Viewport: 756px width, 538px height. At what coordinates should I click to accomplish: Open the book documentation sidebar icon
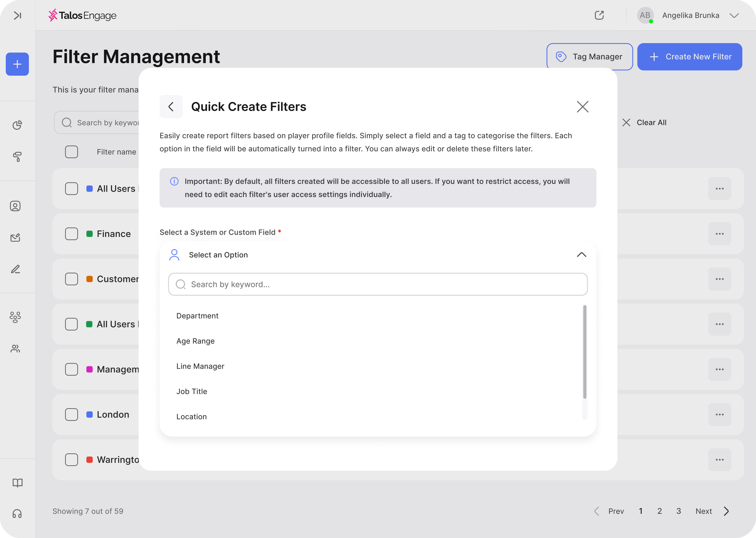tap(17, 483)
